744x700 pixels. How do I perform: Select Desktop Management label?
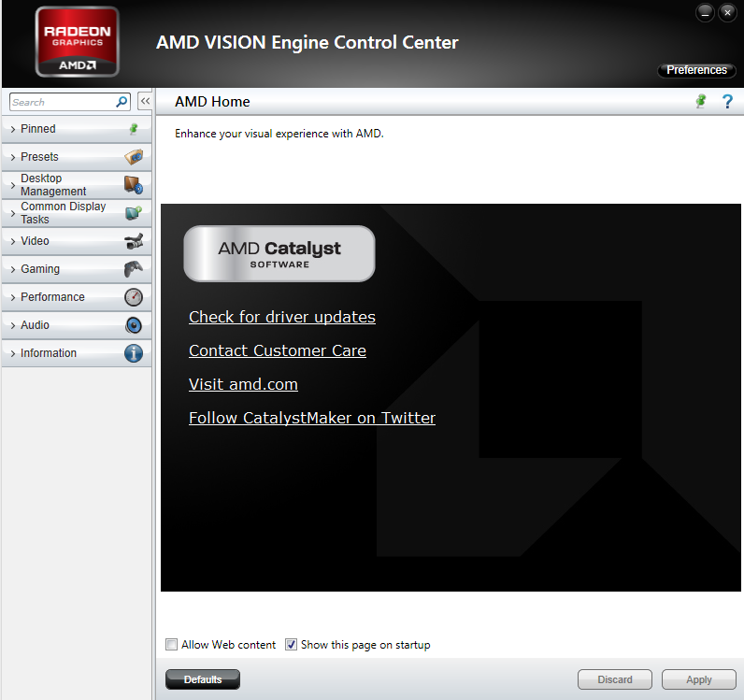coord(53,185)
